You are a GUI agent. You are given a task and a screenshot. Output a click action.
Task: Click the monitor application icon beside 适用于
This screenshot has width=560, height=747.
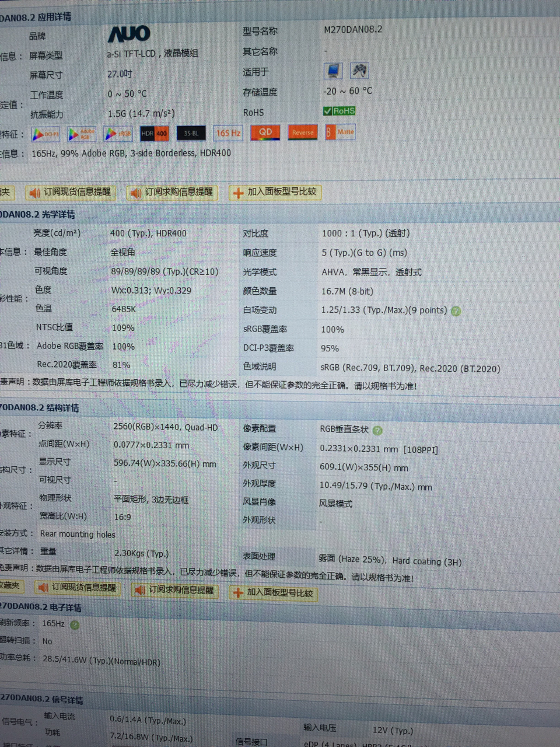coord(332,70)
